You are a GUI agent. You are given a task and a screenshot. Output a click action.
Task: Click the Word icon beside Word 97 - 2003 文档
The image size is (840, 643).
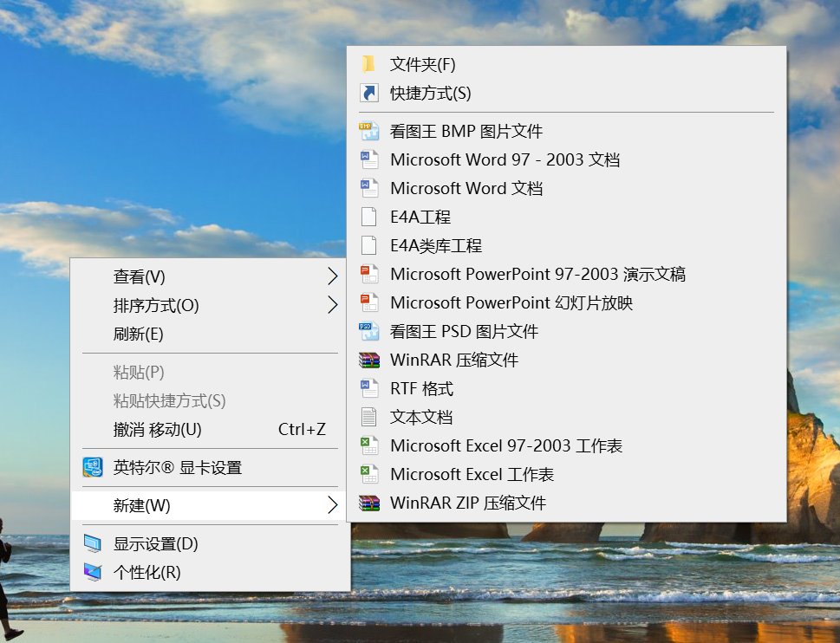(x=369, y=159)
